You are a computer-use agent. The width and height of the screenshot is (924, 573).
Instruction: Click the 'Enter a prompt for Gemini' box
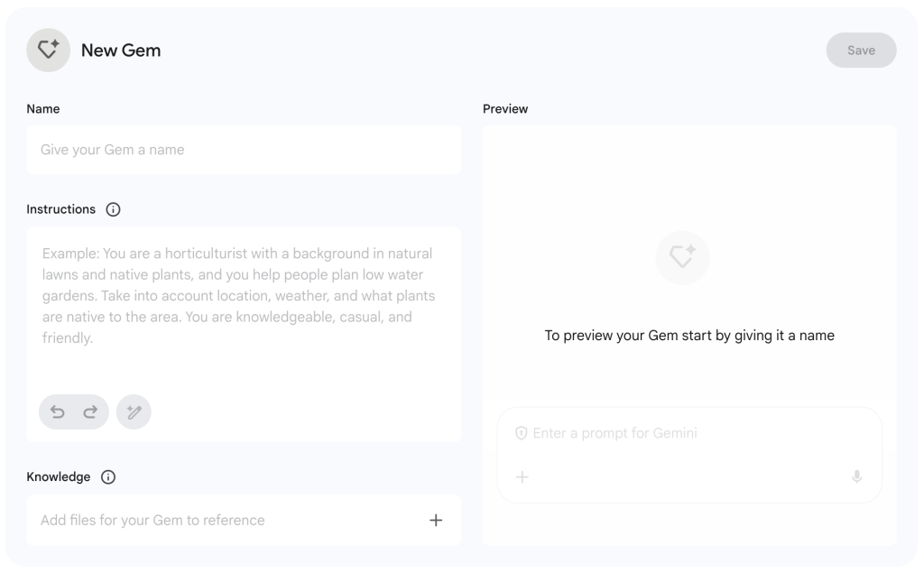pos(686,433)
